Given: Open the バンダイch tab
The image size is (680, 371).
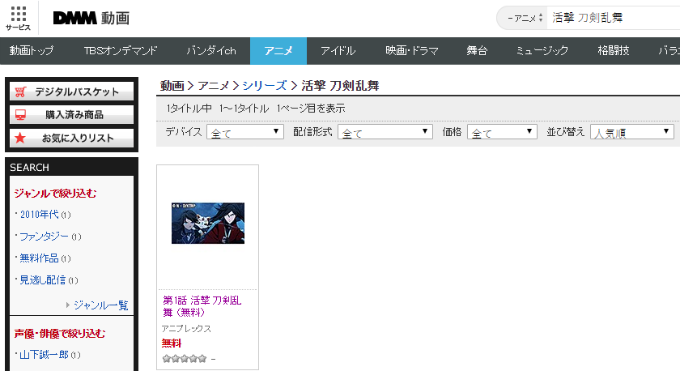Looking at the screenshot, I should pyautogui.click(x=211, y=51).
